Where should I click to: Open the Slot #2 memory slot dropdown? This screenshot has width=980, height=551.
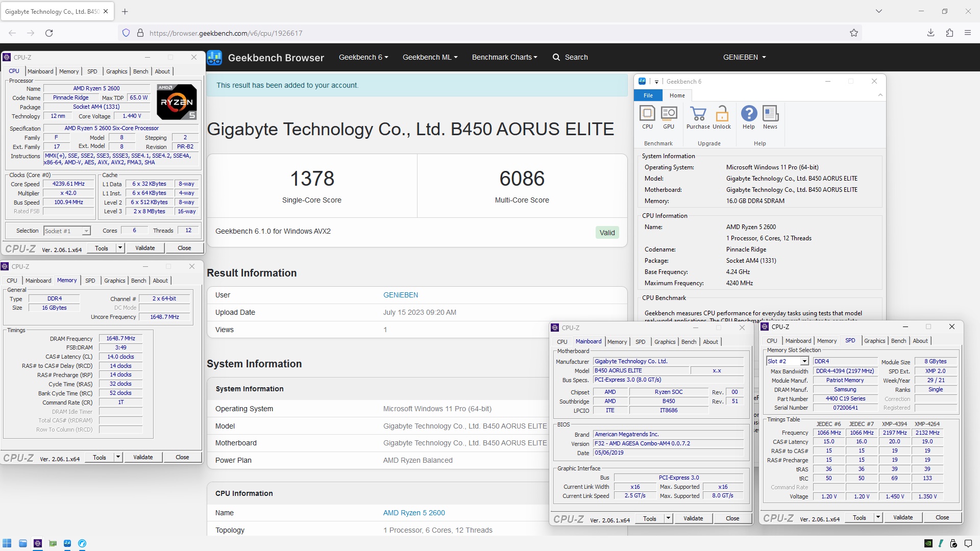pyautogui.click(x=787, y=361)
